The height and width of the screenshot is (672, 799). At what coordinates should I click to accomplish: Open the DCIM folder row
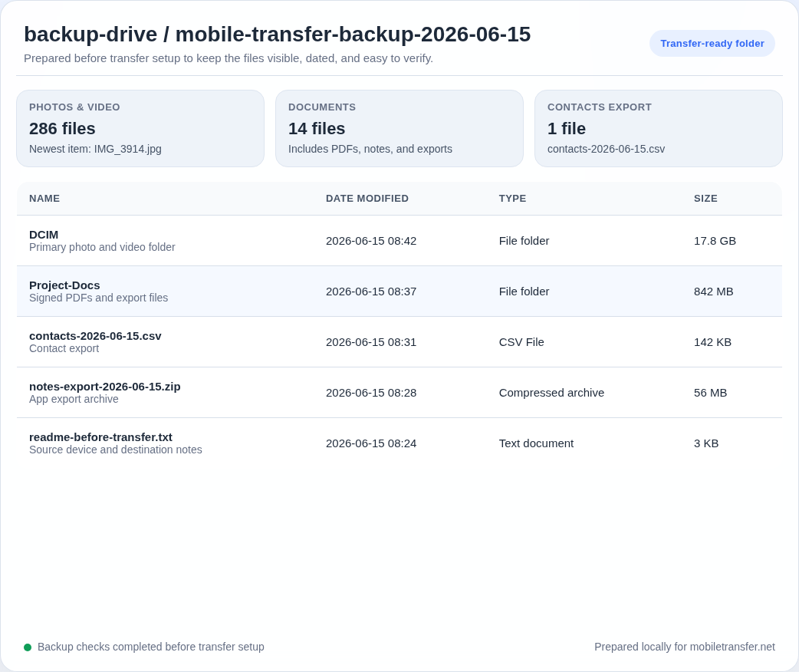point(399,241)
